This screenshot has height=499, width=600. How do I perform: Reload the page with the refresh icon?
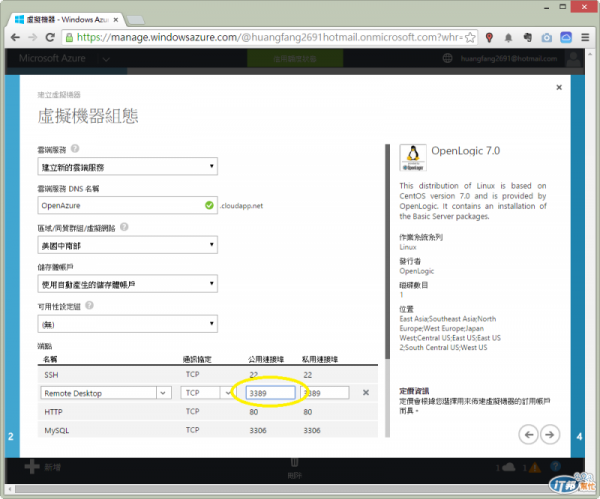50,38
